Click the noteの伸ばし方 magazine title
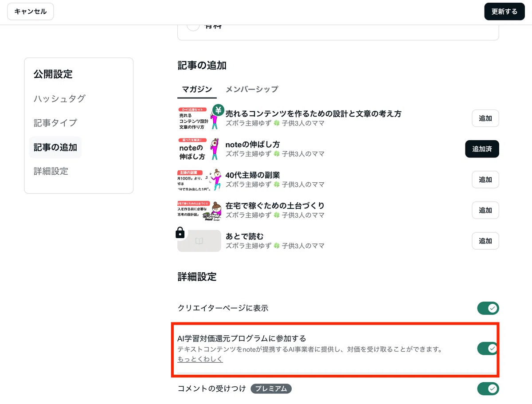This screenshot has height=404, width=532. 253,144
